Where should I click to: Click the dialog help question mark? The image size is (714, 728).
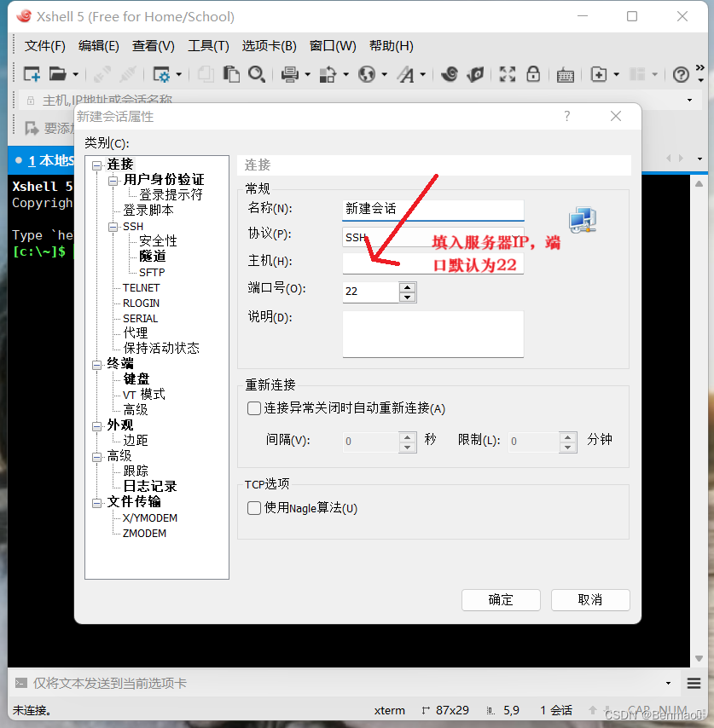tap(566, 116)
